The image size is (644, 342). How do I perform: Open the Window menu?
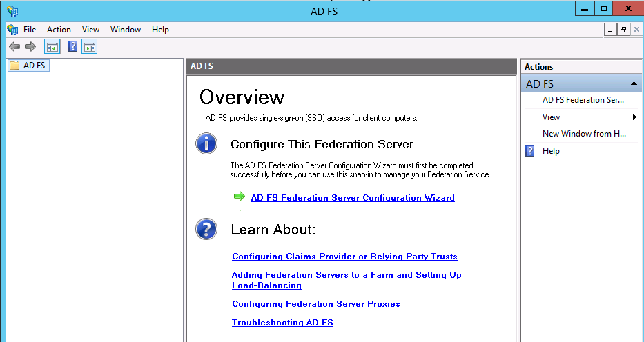click(125, 30)
